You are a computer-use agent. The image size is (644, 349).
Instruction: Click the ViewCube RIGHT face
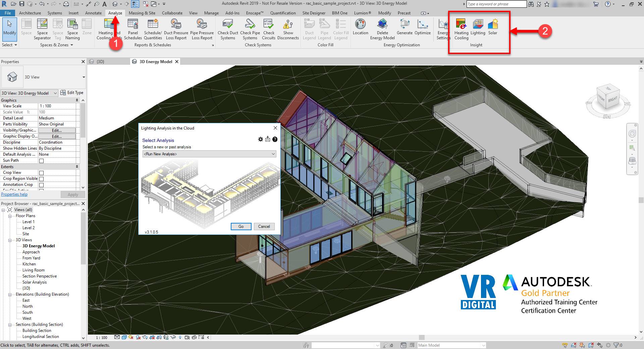612,100
